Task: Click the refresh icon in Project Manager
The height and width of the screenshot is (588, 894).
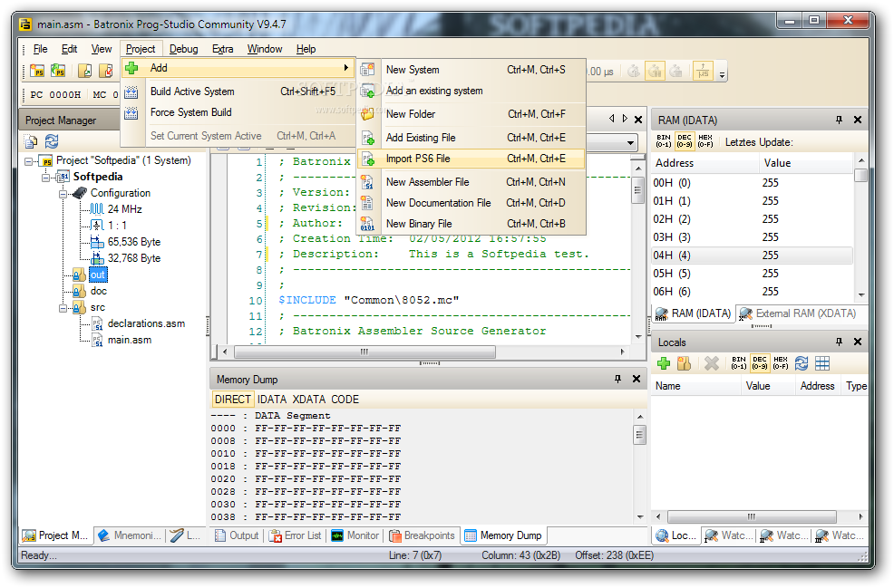Action: point(52,140)
